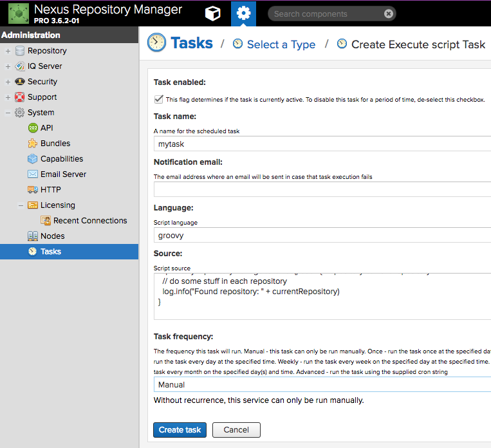Select Recent Connections in the sidebar
This screenshot has width=491, height=448.
click(90, 221)
